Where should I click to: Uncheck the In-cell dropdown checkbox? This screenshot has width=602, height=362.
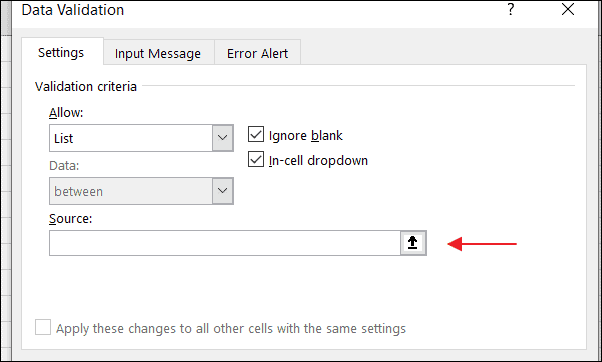tap(256, 160)
